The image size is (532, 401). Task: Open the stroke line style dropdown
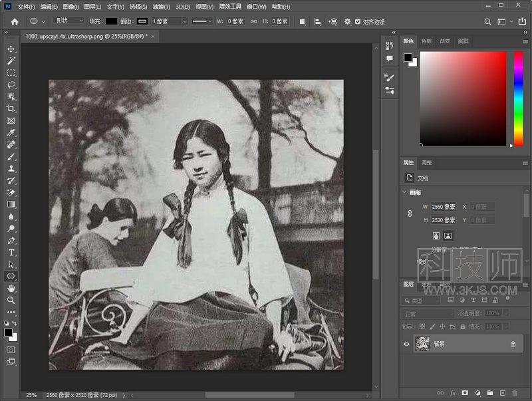tap(202, 21)
